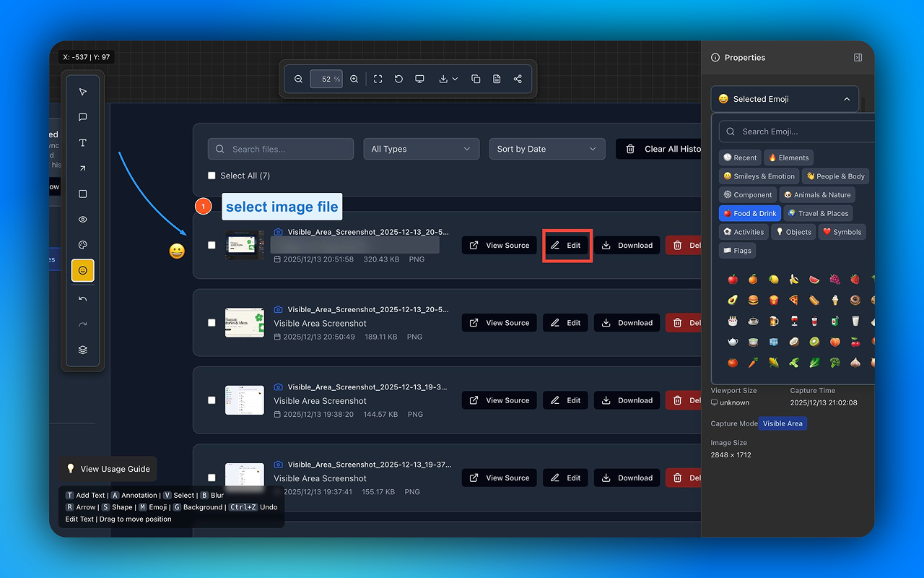Focus the Search Emoji field
Image resolution: width=924 pixels, height=578 pixels.
point(797,131)
